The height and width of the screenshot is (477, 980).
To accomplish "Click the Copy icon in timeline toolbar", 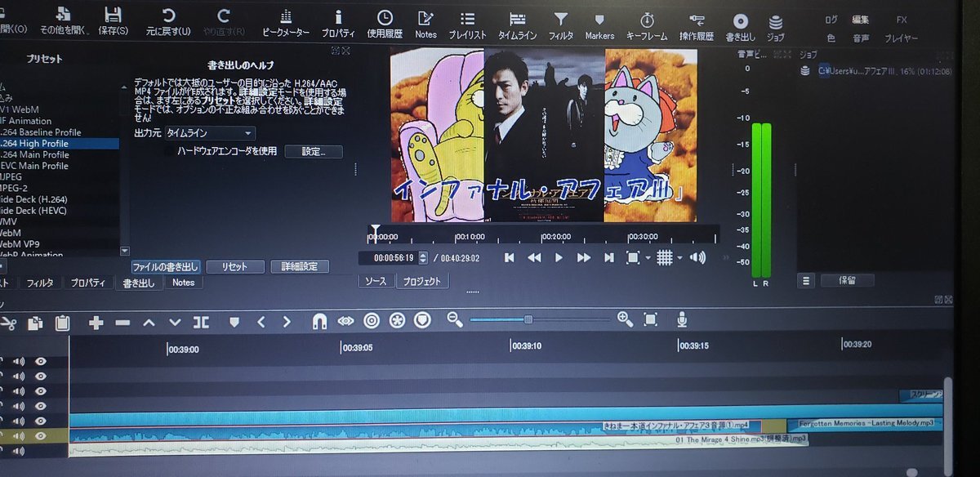I will pos(35,323).
